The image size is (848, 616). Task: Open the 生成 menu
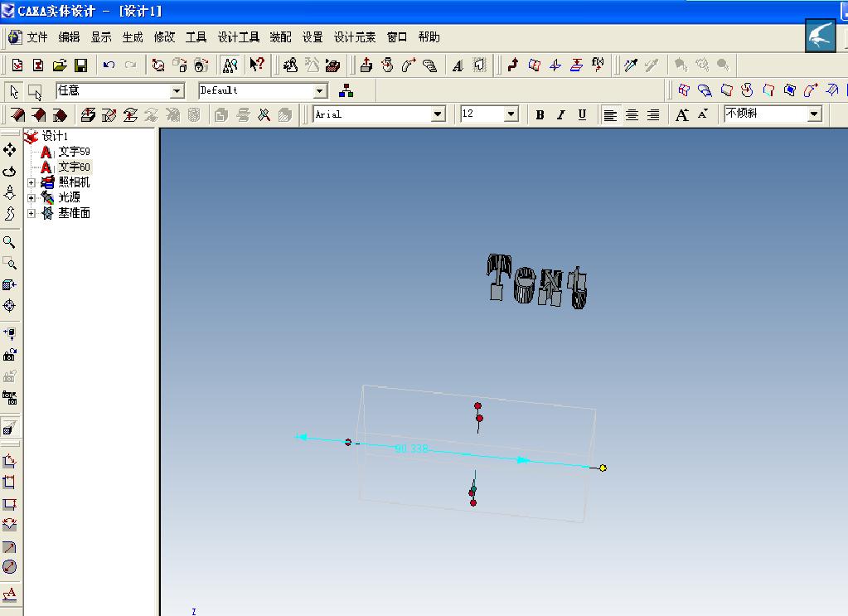pyautogui.click(x=133, y=37)
